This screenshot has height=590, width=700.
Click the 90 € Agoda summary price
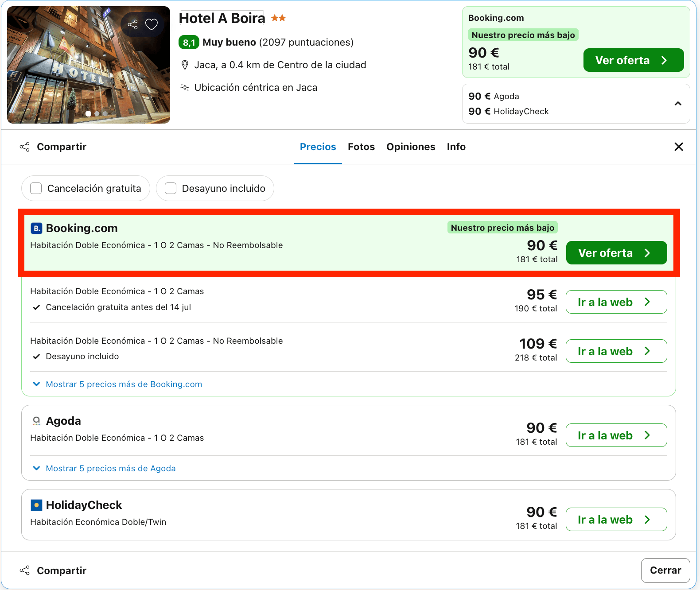(x=494, y=96)
